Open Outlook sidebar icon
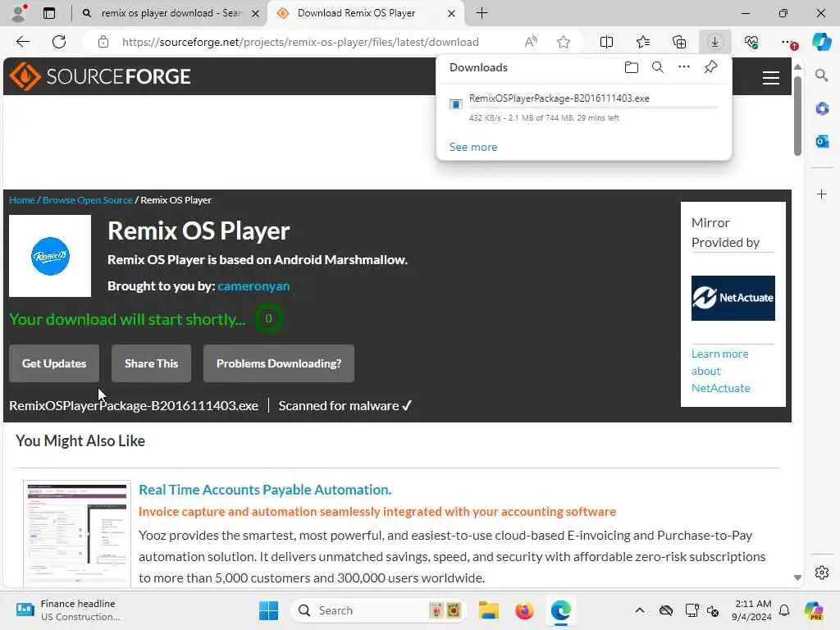 pos(821,141)
